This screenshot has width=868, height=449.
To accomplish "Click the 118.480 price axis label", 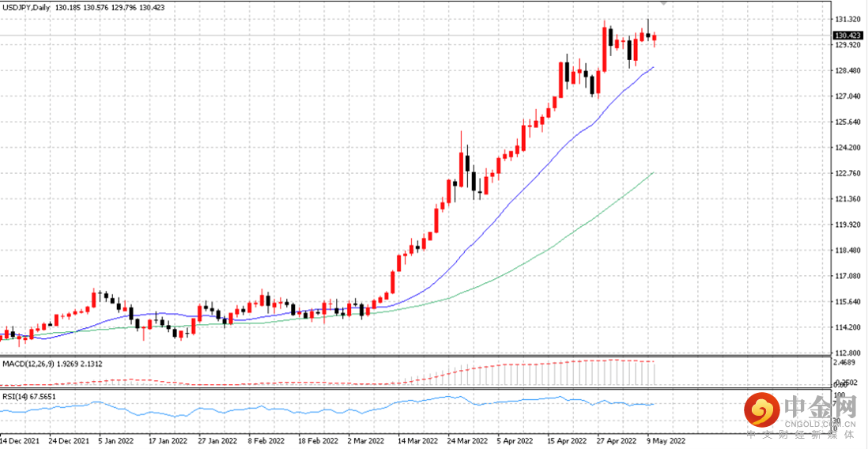I will tap(847, 251).
